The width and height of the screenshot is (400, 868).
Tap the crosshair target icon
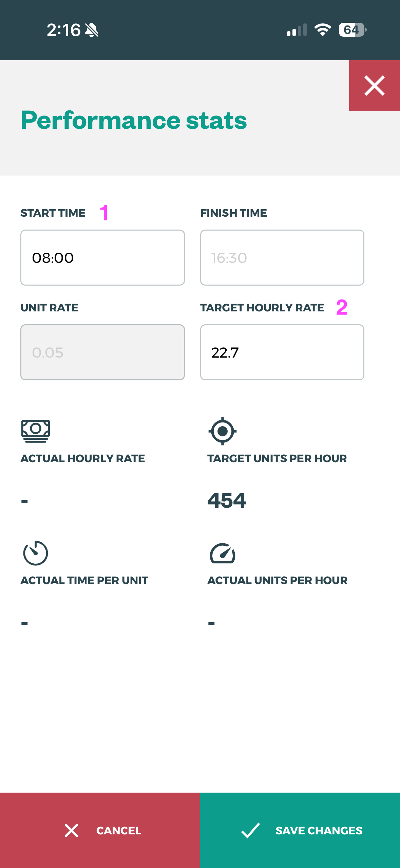click(x=223, y=431)
